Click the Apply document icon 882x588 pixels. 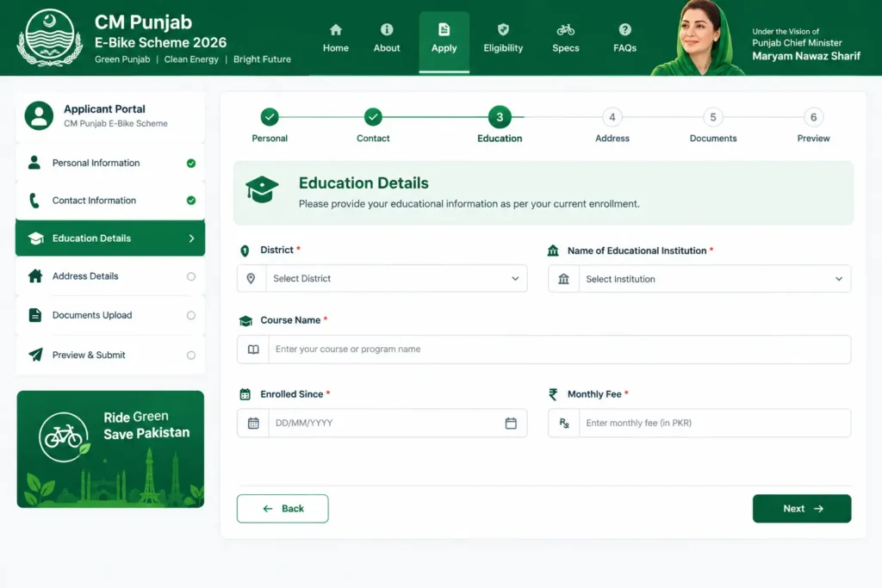(444, 30)
